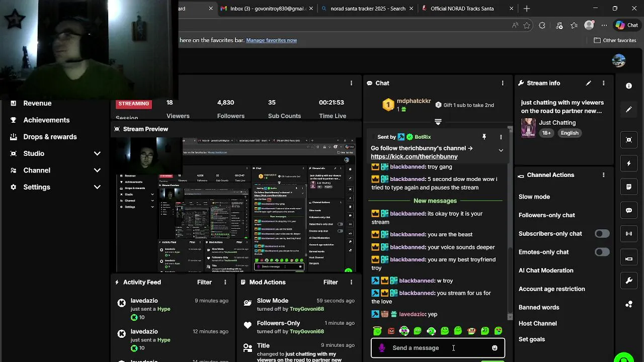644x362 pixels.
Task: Open Achievements in the sidebar
Action: coord(46,120)
